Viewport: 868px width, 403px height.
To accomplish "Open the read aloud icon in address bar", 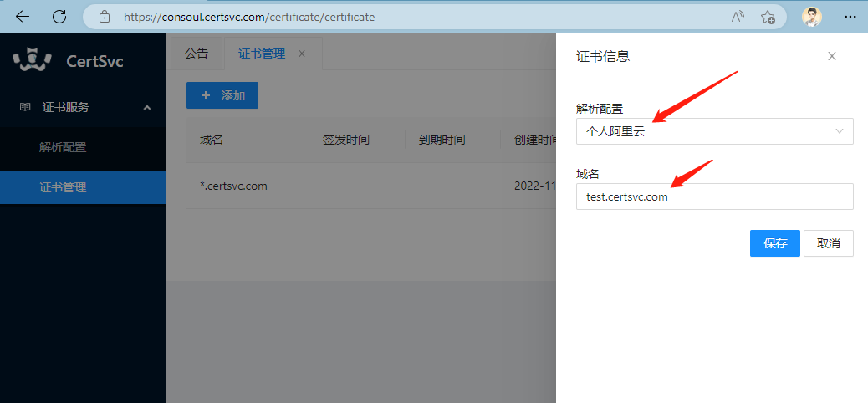I will [738, 18].
